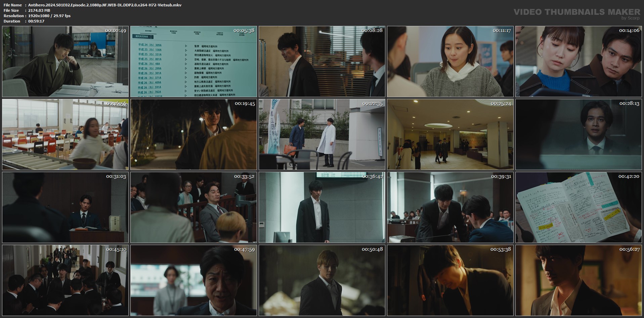644x318 pixels.
Task: Select the courtroom thumbnail at 00:31:03
Action: click(x=65, y=207)
